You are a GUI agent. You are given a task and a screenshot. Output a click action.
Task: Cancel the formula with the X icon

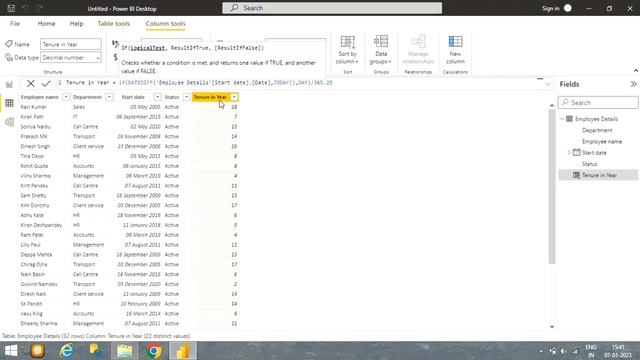(31, 83)
